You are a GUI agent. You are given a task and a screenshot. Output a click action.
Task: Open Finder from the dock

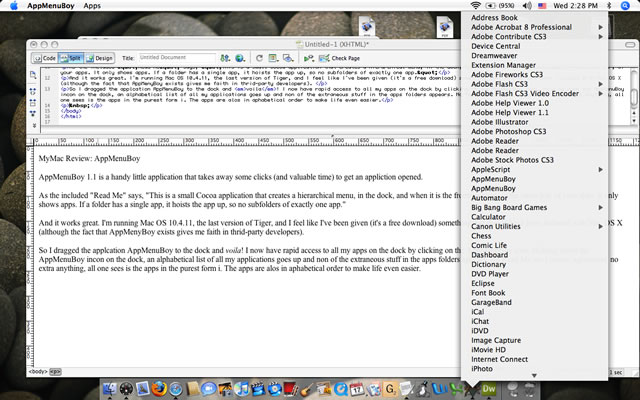109,389
